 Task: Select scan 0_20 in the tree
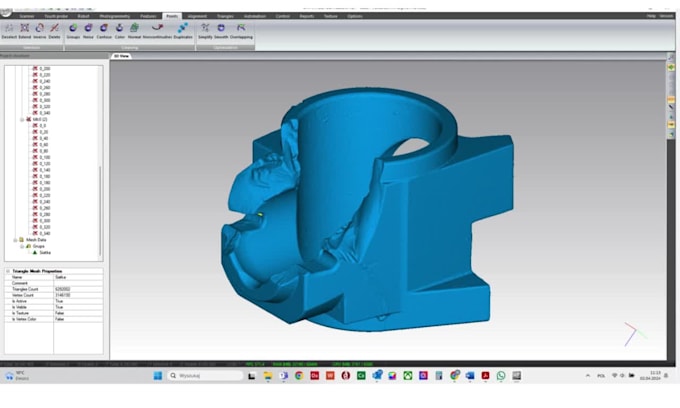[43, 132]
